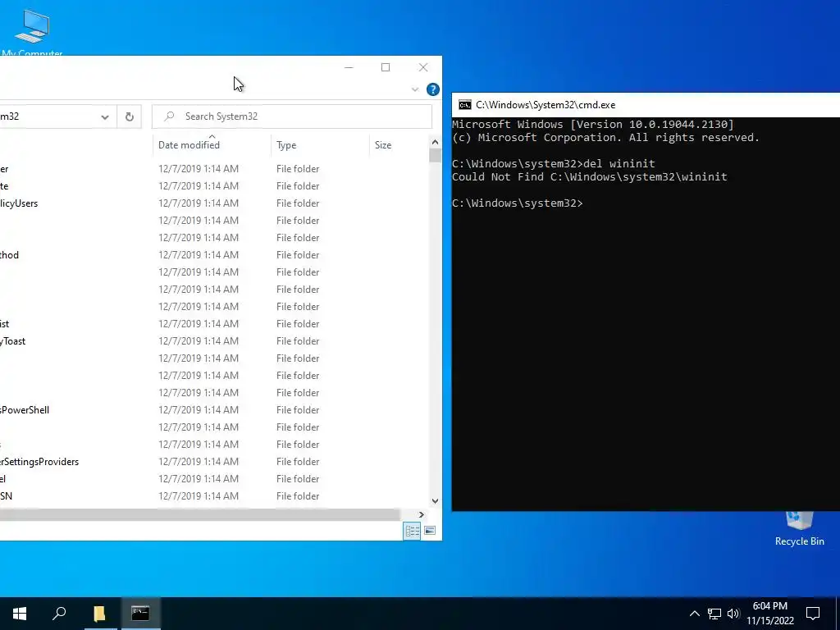The height and width of the screenshot is (630, 840).
Task: Open the clock showing 6:04 PM
Action: click(x=770, y=614)
